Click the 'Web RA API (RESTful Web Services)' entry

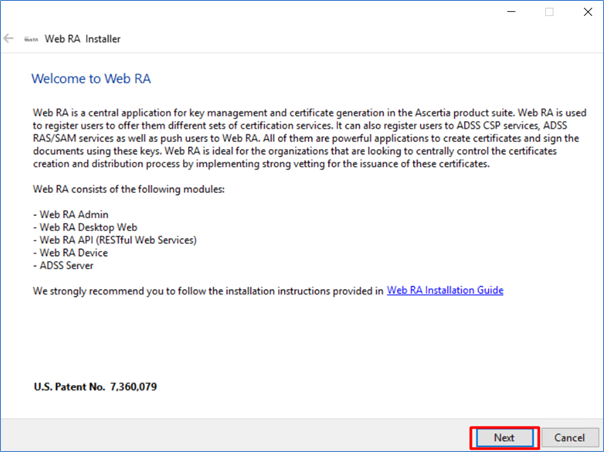point(115,240)
